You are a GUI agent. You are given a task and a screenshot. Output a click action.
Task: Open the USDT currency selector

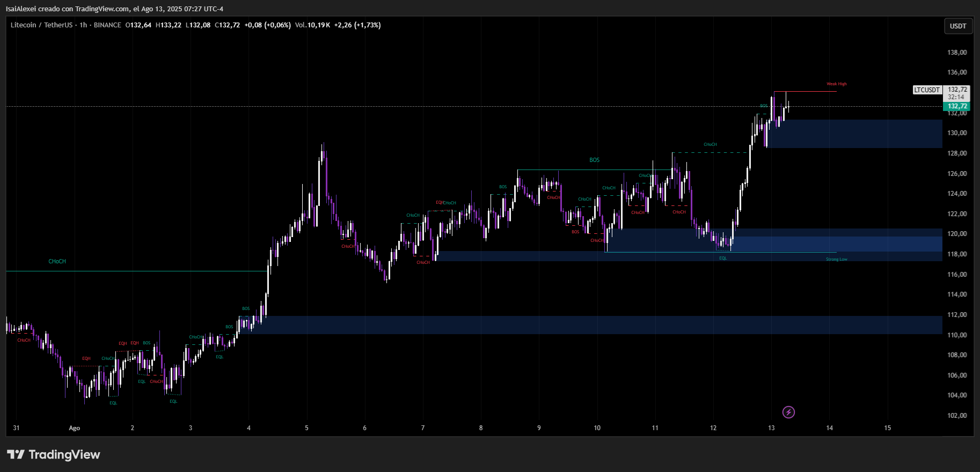coord(958,26)
